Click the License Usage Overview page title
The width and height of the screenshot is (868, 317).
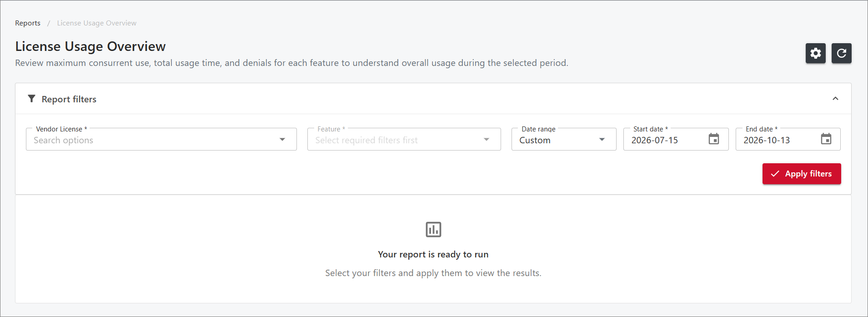(x=90, y=46)
